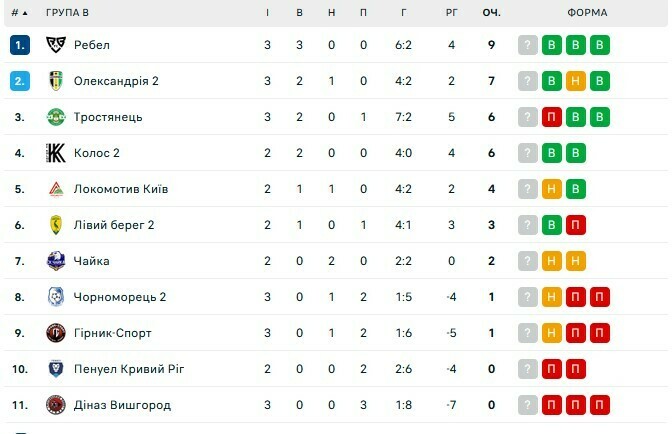Click Олександрія 2's orange Н draw badge

coord(575,81)
